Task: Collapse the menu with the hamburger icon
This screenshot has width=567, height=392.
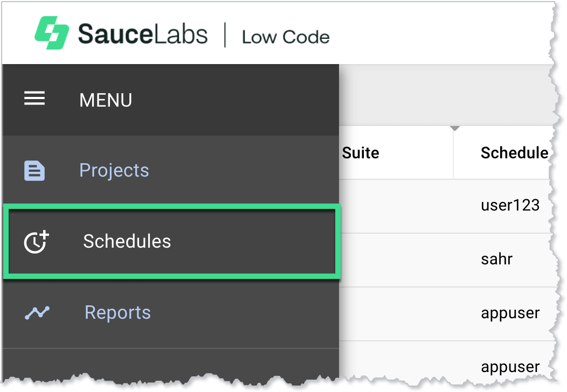Action: pos(34,99)
